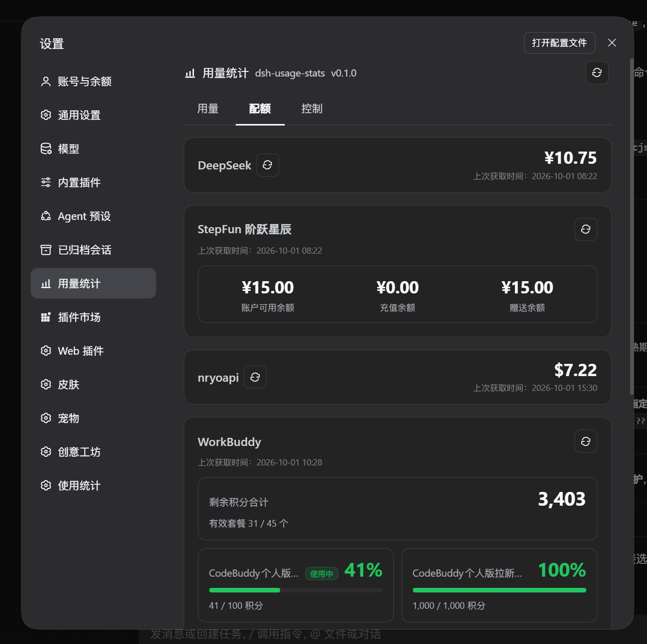Select the 用量统计 sidebar entry

point(93,283)
